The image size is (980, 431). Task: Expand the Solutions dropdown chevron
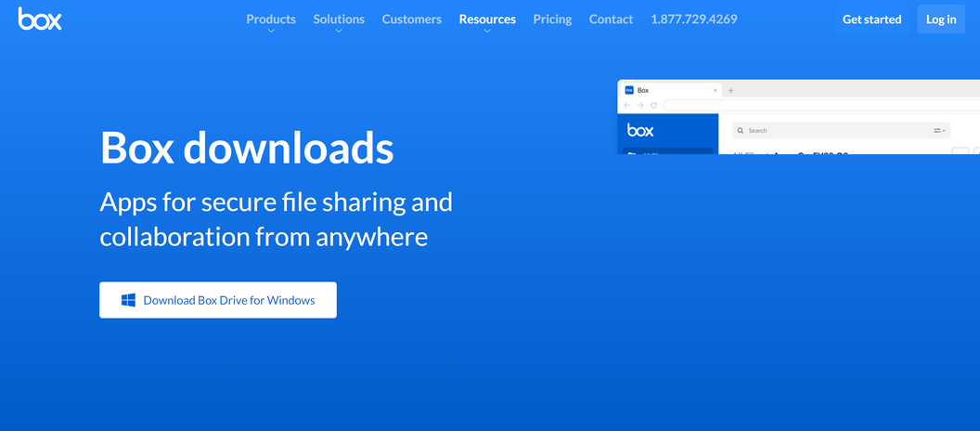339,31
